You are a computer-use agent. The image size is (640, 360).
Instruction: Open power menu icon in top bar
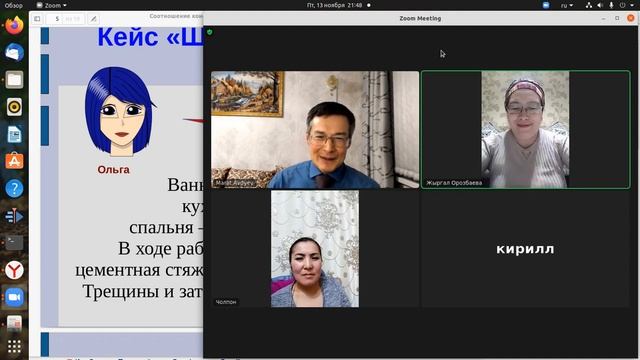click(622, 5)
